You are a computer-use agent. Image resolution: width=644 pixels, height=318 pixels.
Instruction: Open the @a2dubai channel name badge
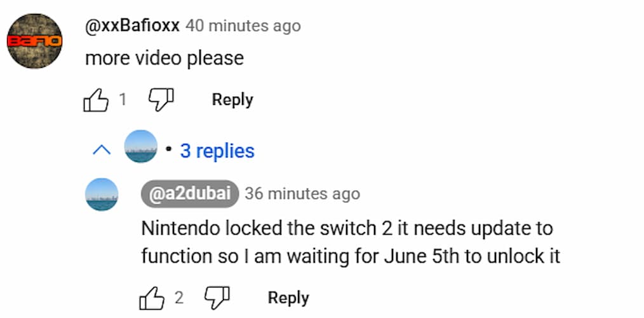tap(189, 193)
